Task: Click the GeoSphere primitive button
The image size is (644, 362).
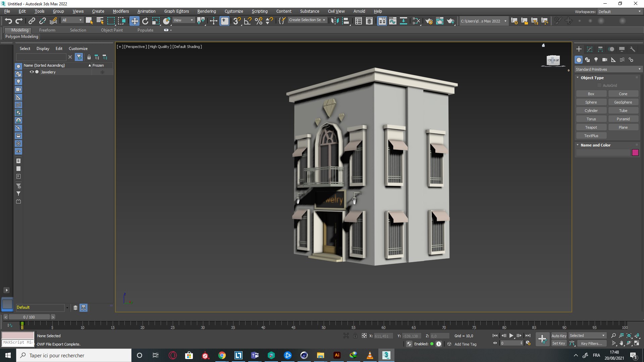Action: click(x=623, y=102)
